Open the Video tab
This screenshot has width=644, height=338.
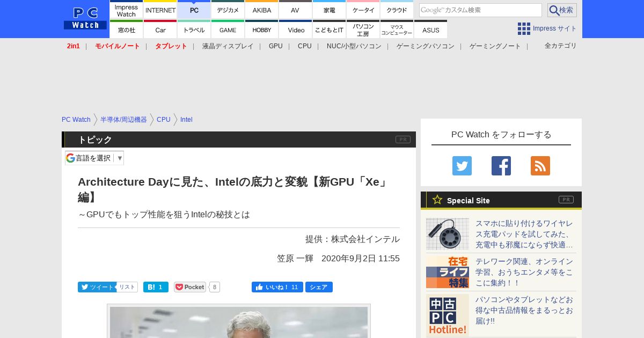click(295, 29)
